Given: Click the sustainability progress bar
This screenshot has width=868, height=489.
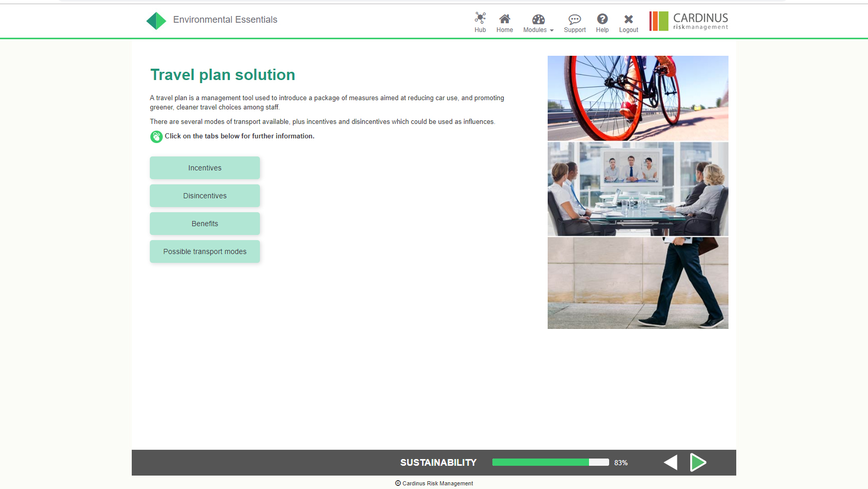Looking at the screenshot, I should (550, 462).
